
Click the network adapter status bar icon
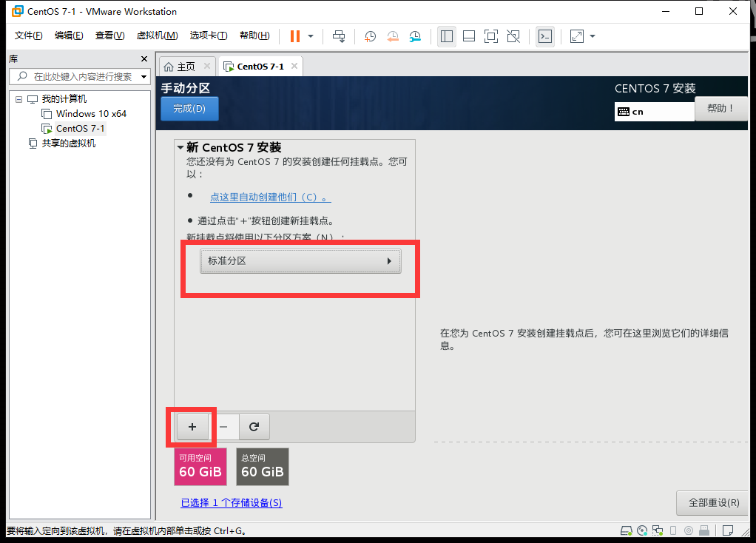(x=658, y=531)
